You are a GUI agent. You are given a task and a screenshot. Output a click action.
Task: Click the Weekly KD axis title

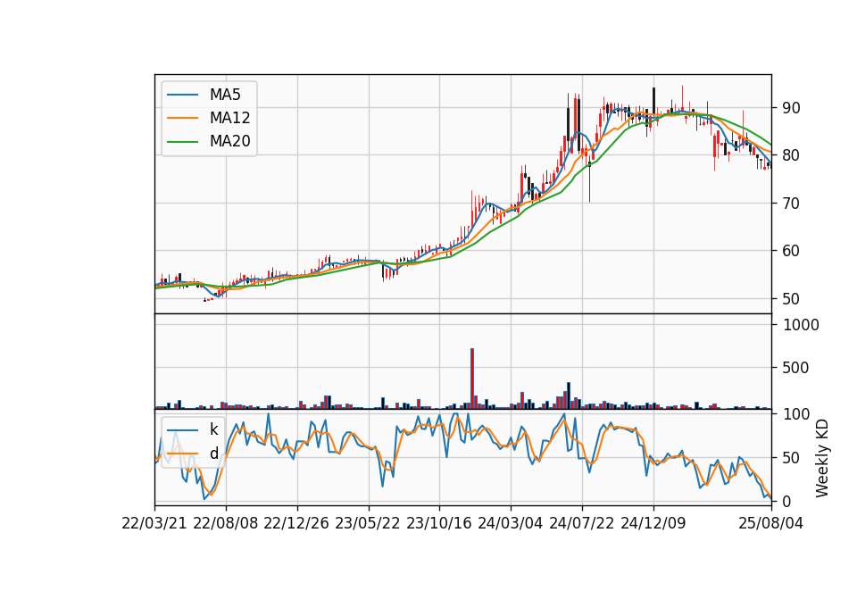pyautogui.click(x=822, y=459)
